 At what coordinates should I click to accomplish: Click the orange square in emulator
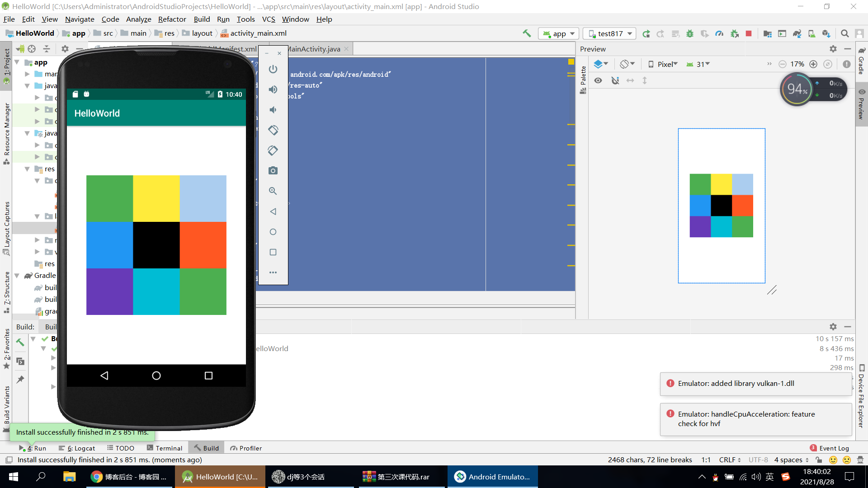coord(203,245)
